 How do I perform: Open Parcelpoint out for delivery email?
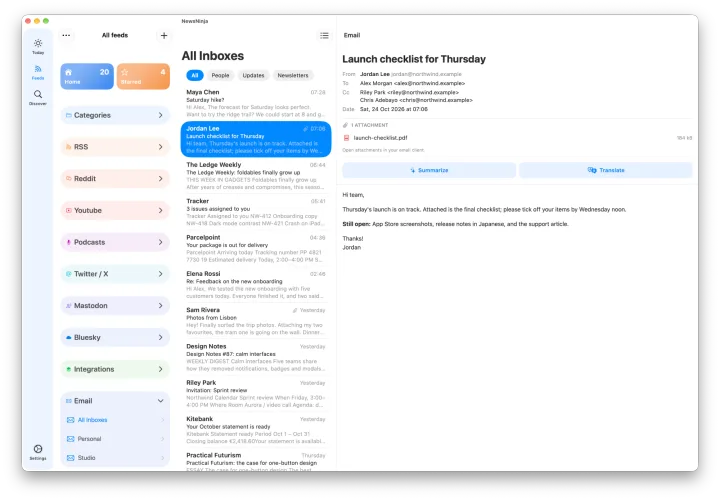pos(256,248)
